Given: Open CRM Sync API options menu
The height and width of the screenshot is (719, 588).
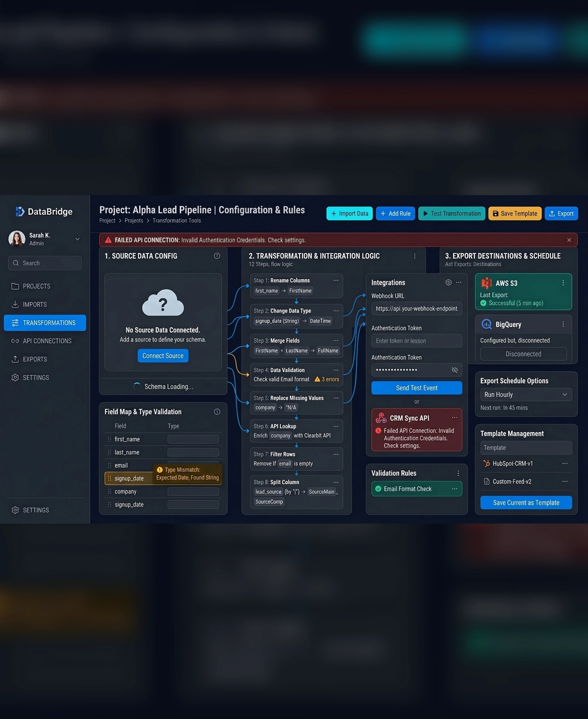Looking at the screenshot, I should pyautogui.click(x=454, y=418).
